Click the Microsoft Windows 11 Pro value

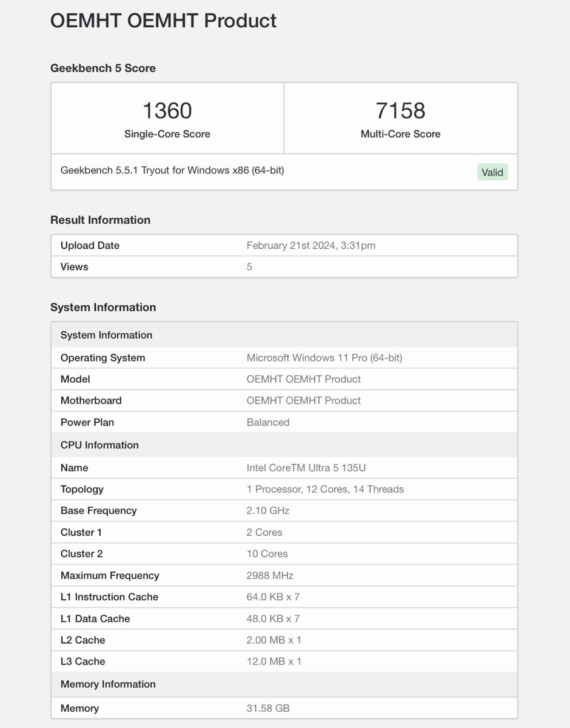coord(324,358)
